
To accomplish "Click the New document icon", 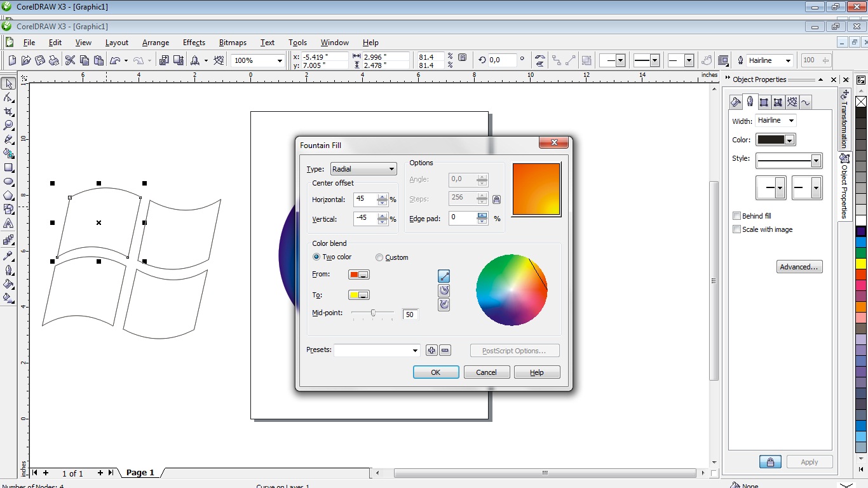I will (12, 60).
